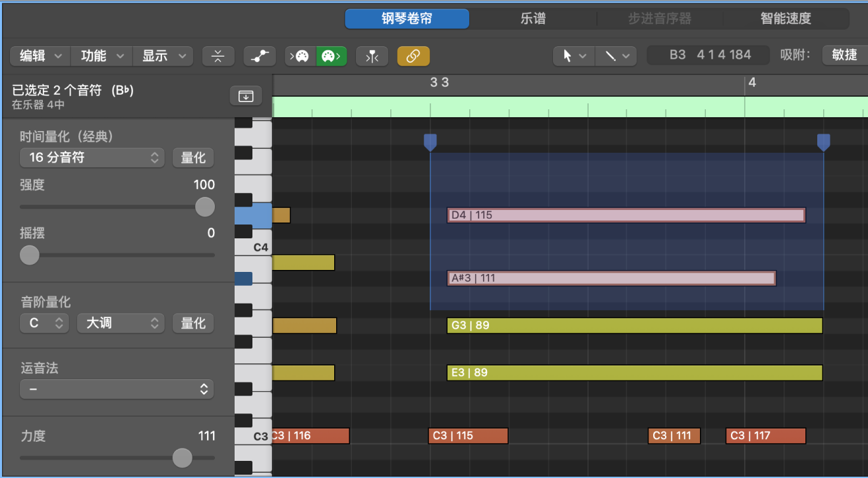Click the 强度 slider knob
868x478 pixels.
tap(205, 207)
